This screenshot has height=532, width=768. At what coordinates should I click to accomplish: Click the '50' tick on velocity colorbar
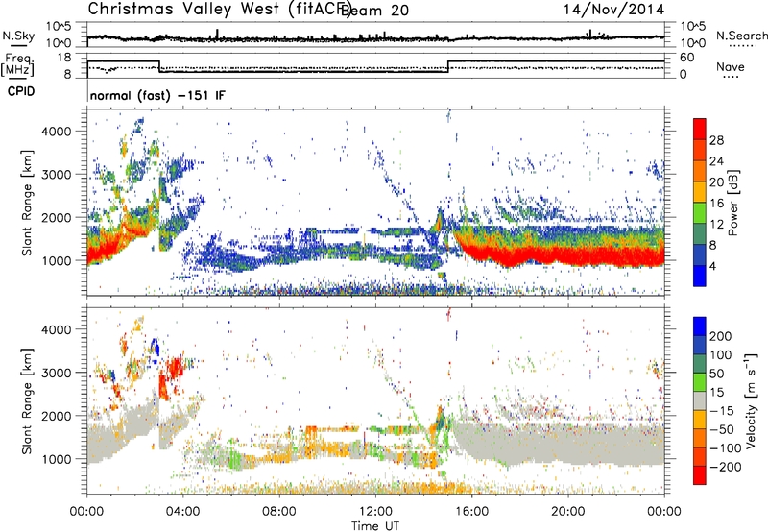coord(716,374)
